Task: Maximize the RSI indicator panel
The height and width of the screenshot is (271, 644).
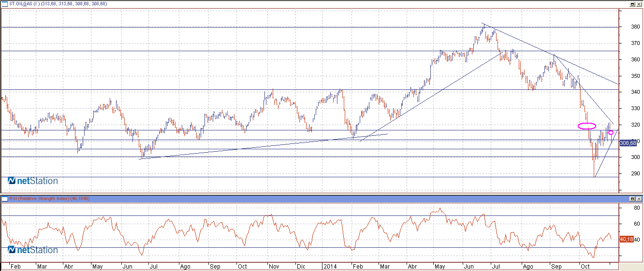Action: (x=632, y=199)
